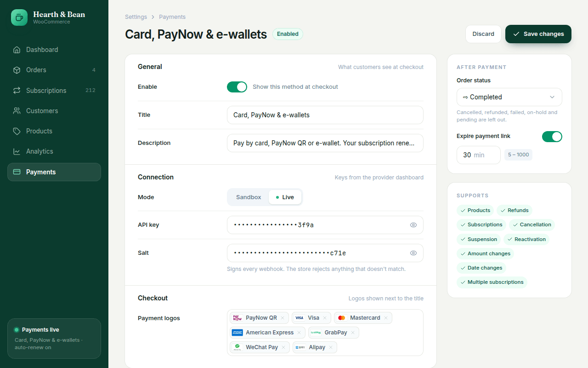Remove the Mastercard logo tag
Screen dimensions: 588x368
(386, 318)
